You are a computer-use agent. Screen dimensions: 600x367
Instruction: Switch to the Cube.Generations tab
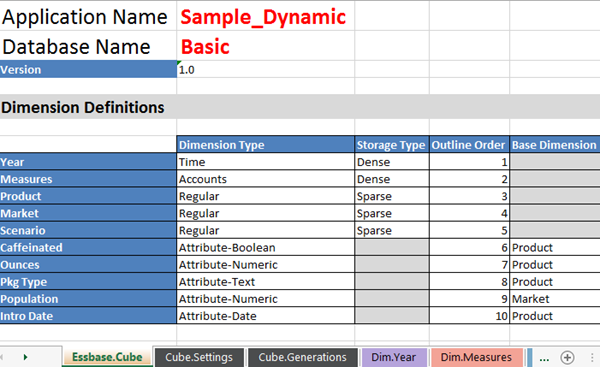pyautogui.click(x=302, y=357)
